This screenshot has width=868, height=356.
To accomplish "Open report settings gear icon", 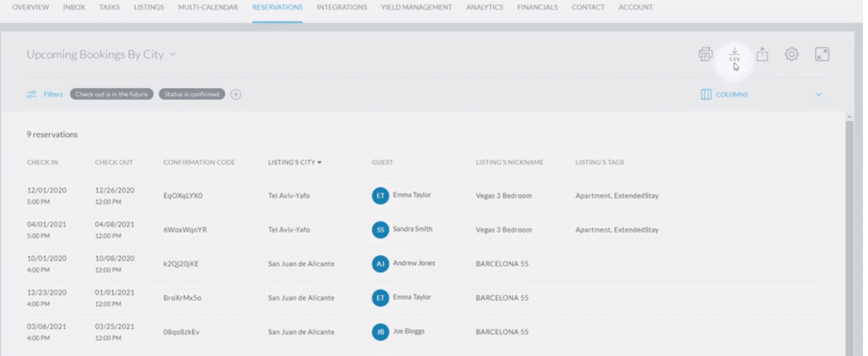I will [791, 55].
